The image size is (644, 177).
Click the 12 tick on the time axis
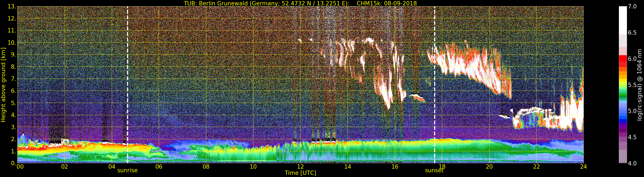point(300,167)
